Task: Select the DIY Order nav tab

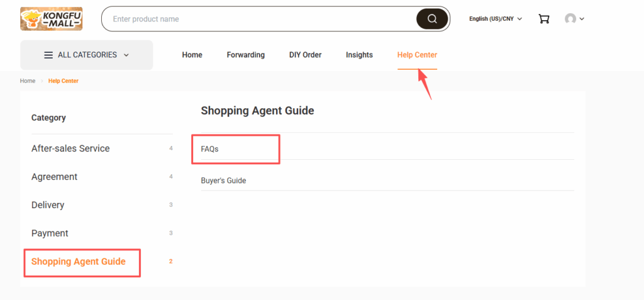Action: (x=305, y=55)
